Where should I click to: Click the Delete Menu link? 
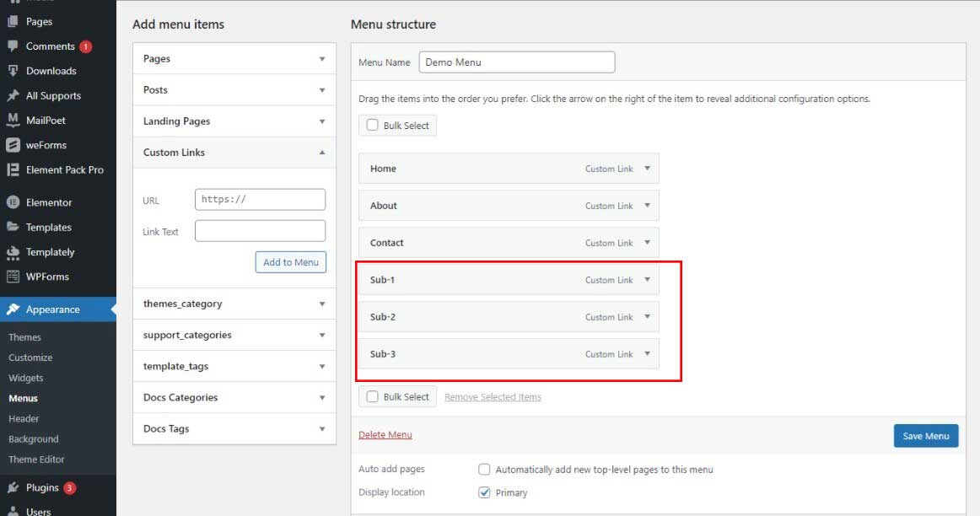pyautogui.click(x=385, y=434)
